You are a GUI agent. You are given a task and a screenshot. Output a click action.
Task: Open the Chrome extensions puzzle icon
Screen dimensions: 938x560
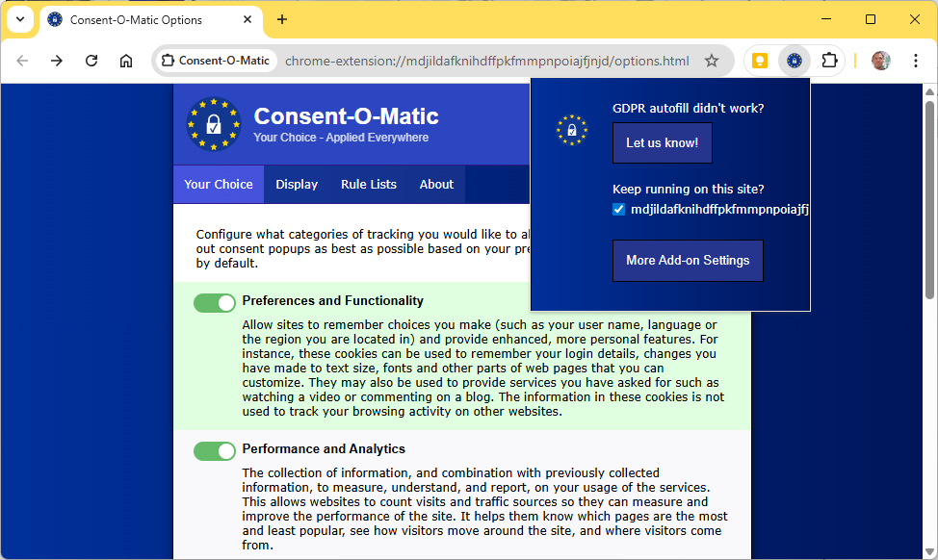point(828,60)
